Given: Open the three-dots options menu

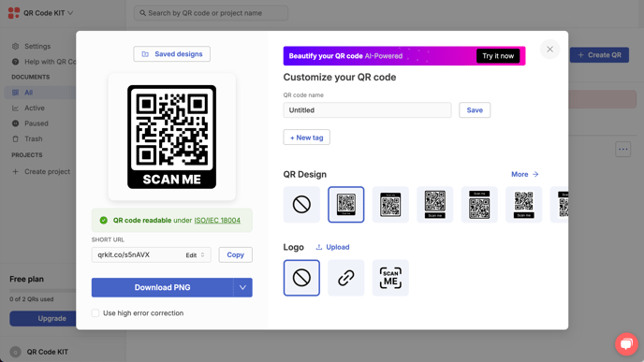Looking at the screenshot, I should coord(622,150).
